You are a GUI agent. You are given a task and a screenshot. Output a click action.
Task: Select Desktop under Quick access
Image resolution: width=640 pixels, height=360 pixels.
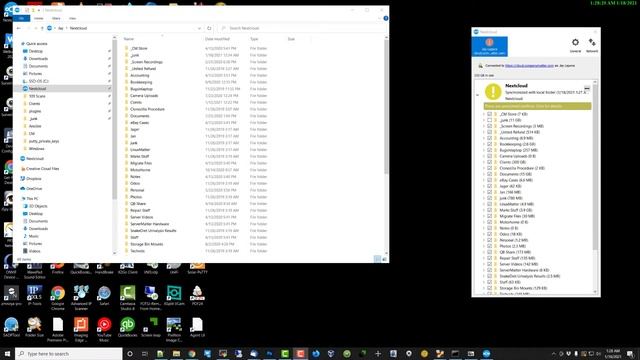(x=36, y=51)
